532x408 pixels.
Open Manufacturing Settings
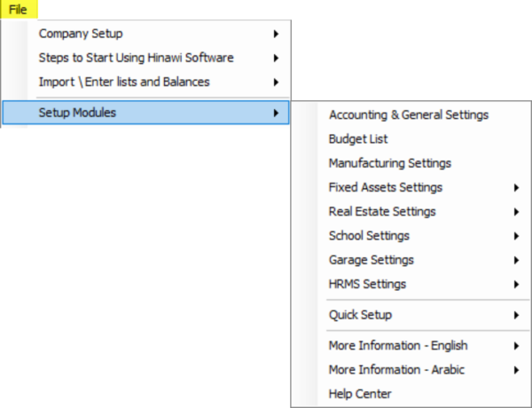pos(411,163)
